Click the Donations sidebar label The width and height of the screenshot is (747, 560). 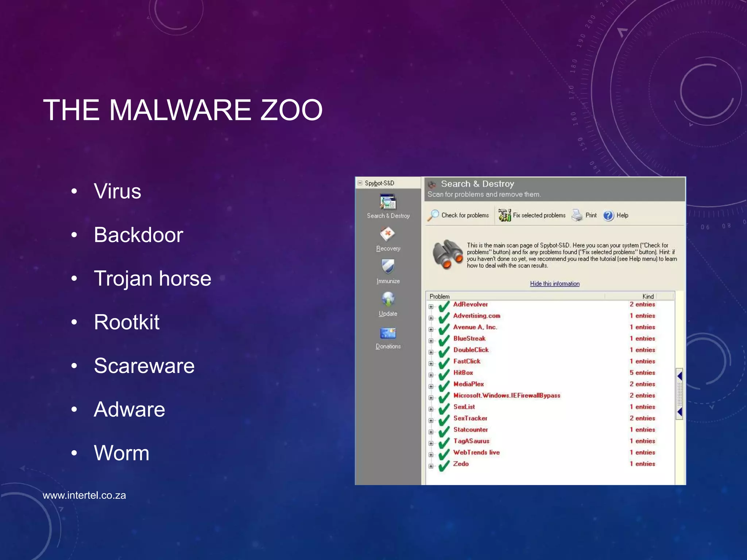(388, 346)
